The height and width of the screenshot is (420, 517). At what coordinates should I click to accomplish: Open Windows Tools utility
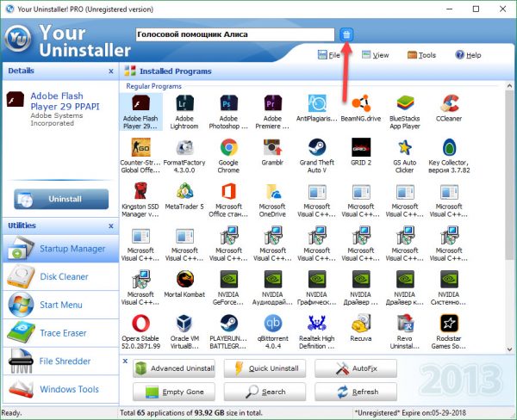[x=60, y=389]
